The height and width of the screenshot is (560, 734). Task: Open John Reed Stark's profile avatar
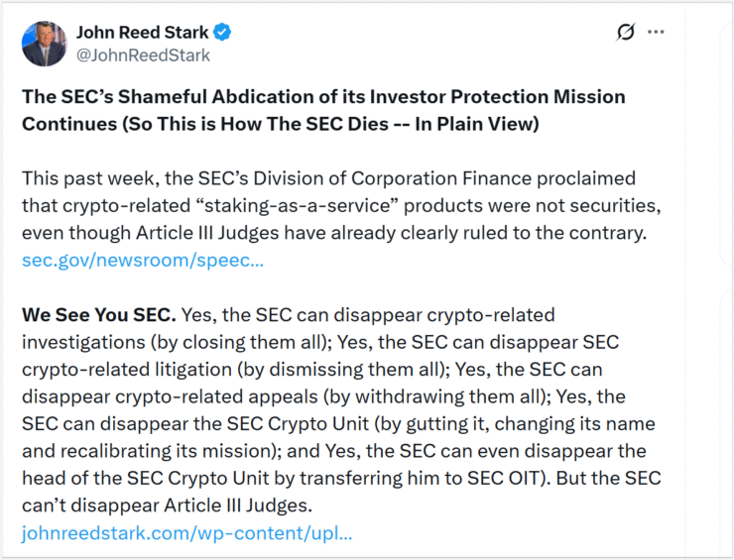(x=44, y=44)
